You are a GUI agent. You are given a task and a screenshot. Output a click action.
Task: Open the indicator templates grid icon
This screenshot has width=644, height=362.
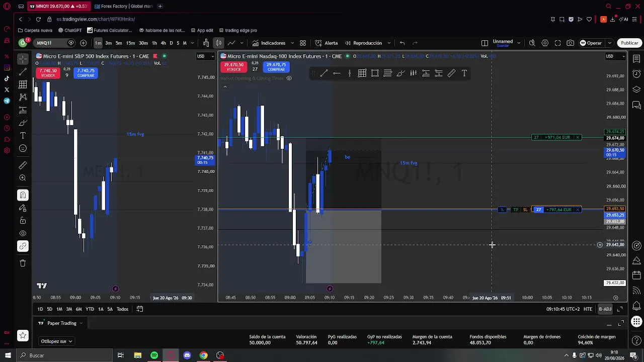(303, 43)
